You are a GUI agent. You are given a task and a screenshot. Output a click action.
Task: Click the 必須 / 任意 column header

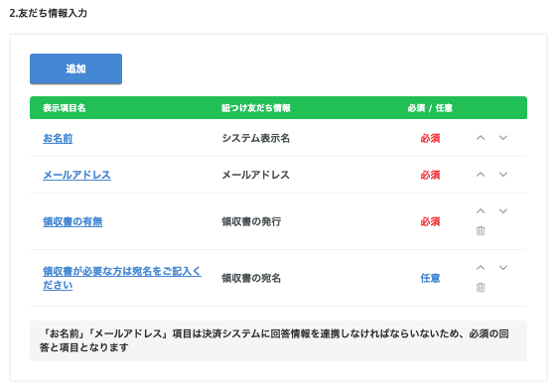coord(430,108)
